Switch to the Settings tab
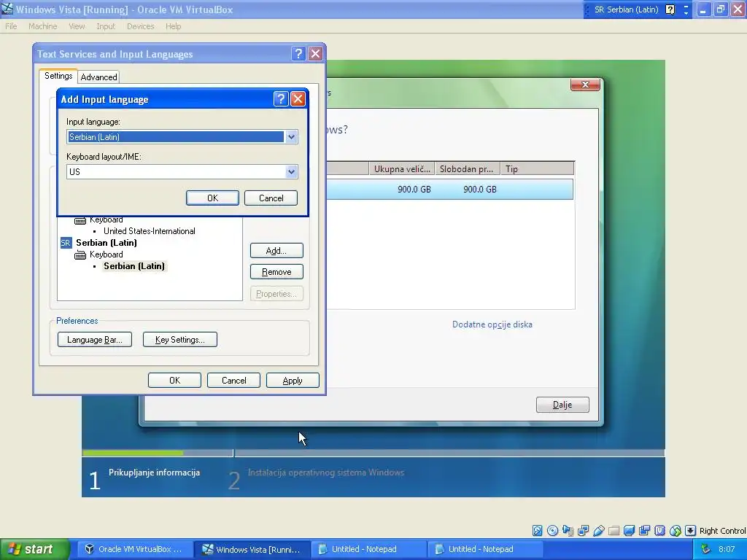Image resolution: width=747 pixels, height=560 pixels. (58, 76)
